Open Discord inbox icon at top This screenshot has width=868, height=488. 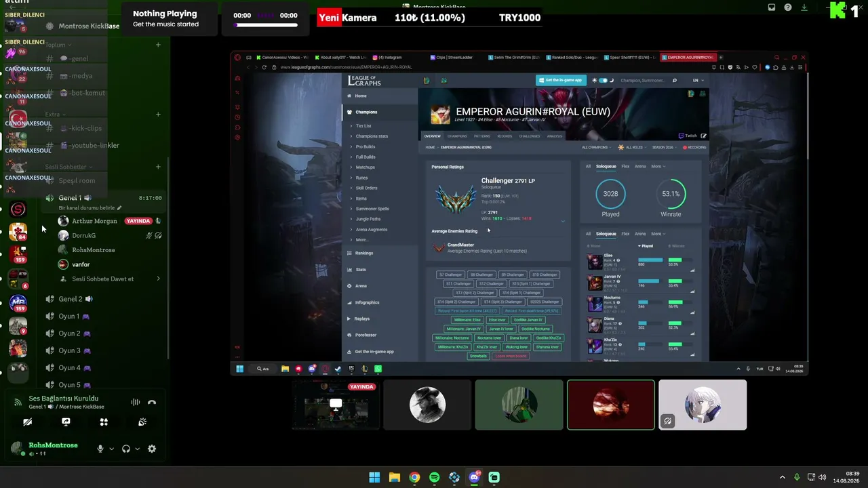click(772, 7)
